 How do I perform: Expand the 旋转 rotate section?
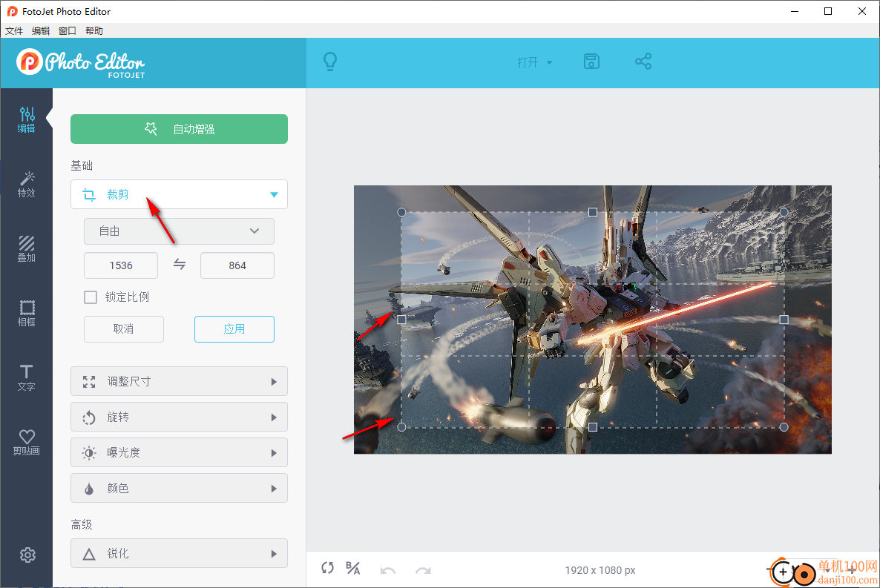coord(179,417)
